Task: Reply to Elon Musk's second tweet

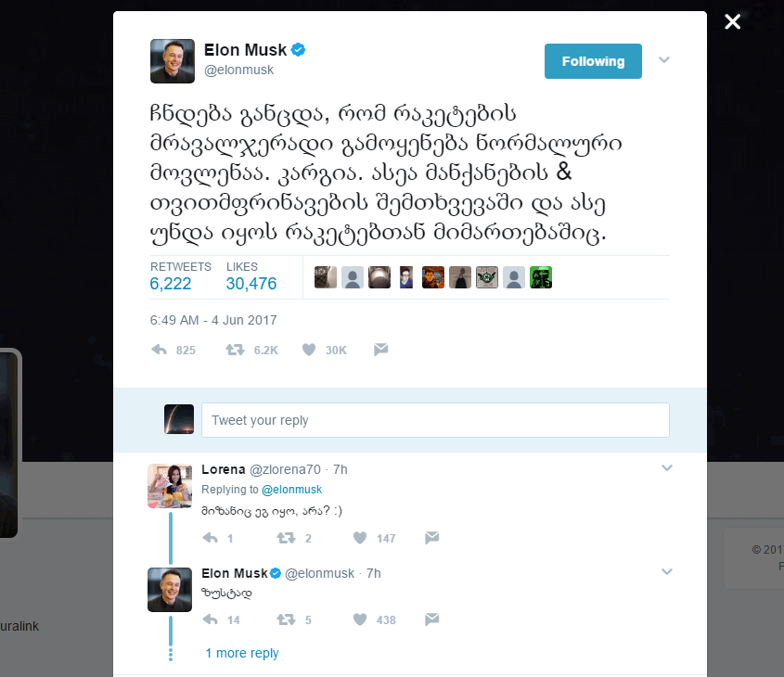Action: click(211, 620)
